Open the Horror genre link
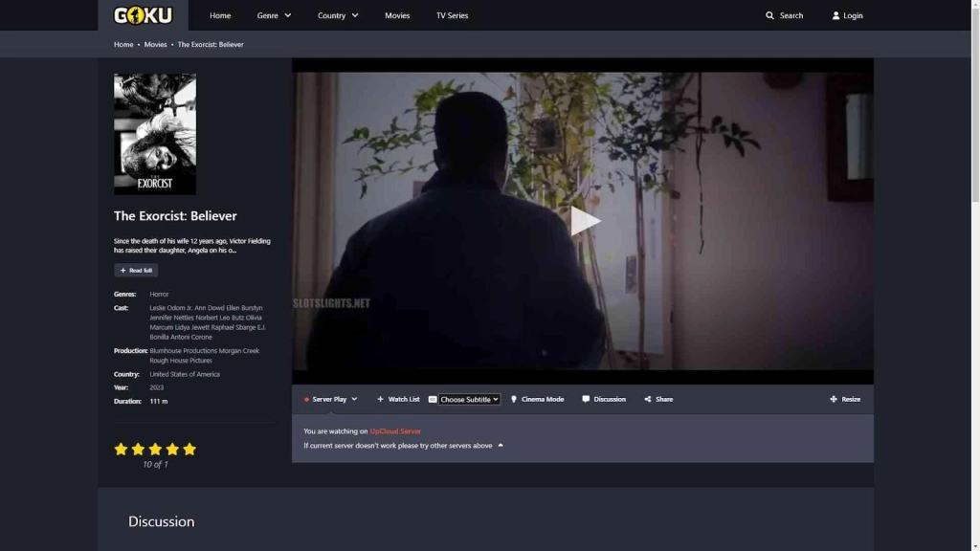 tap(159, 294)
